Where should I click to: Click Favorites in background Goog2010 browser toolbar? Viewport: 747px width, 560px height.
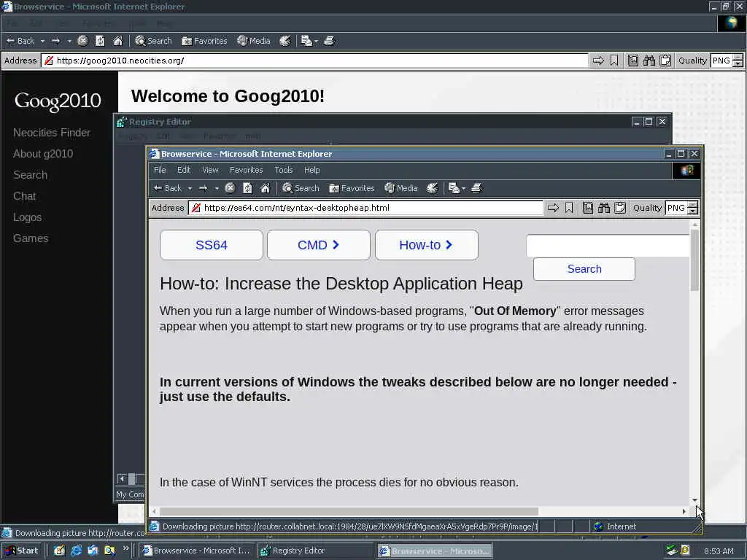pos(205,41)
